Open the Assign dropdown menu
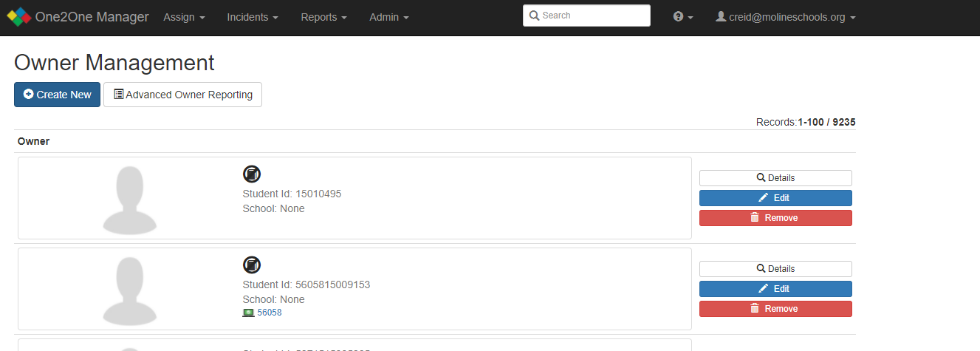The width and height of the screenshot is (980, 351). 184,17
